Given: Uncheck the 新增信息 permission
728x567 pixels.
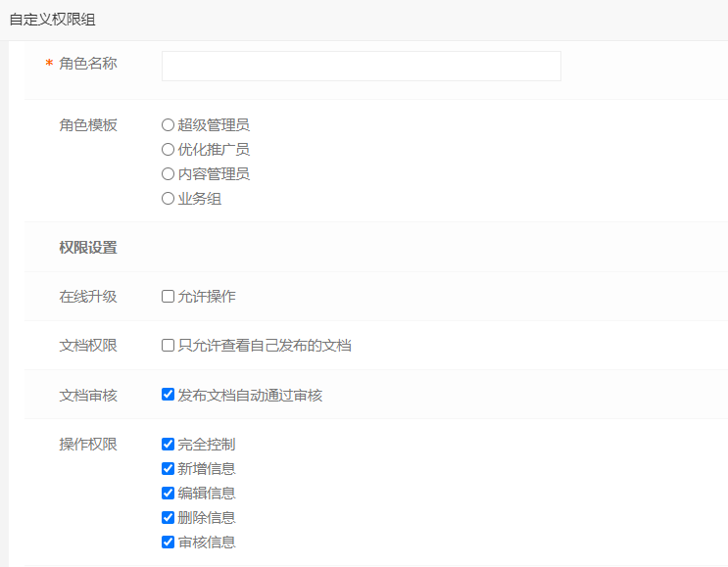Looking at the screenshot, I should pyautogui.click(x=168, y=469).
